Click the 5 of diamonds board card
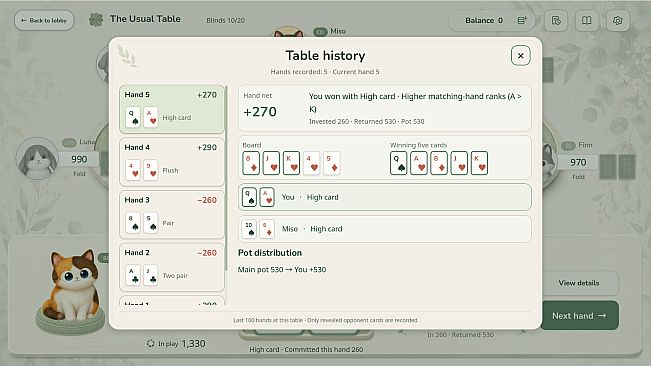 point(331,163)
